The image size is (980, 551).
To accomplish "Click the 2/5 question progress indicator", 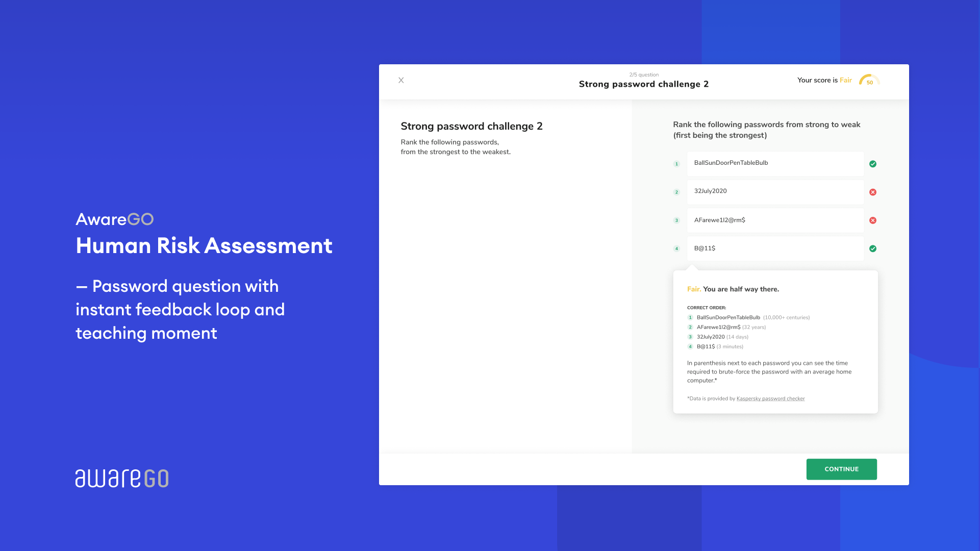I will (644, 74).
